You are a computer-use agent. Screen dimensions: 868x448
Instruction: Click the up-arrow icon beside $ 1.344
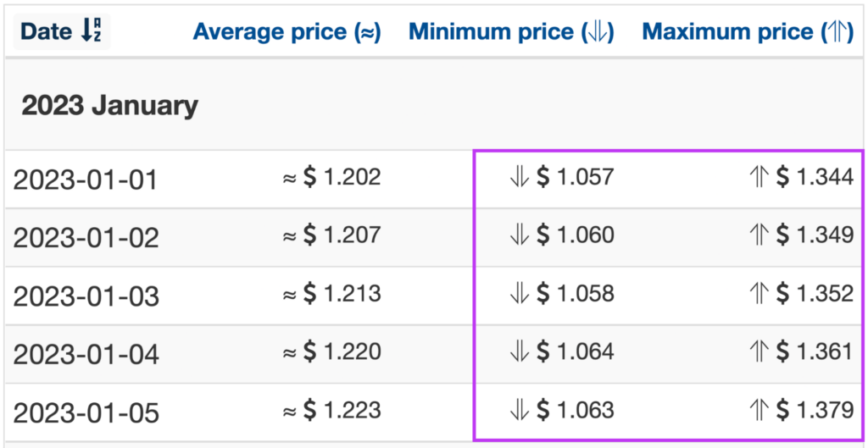759,178
